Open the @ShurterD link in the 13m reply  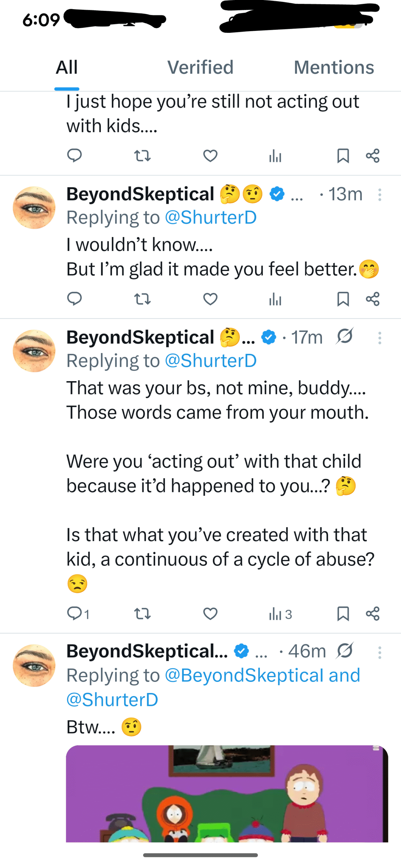pos(210,217)
